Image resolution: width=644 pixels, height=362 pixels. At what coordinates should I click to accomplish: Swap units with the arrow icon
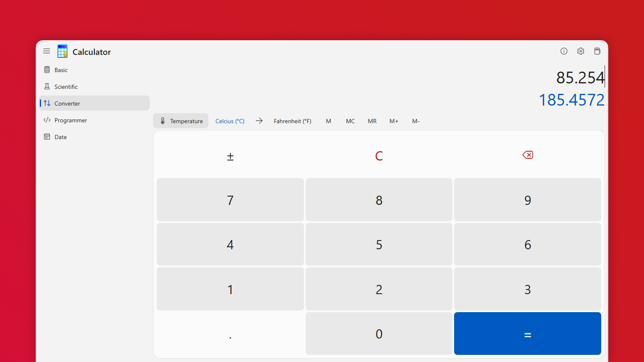259,121
